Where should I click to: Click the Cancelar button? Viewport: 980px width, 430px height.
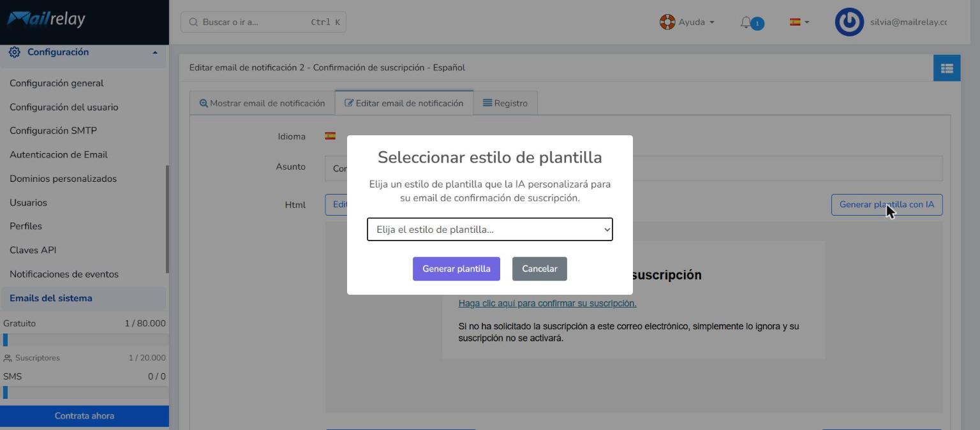coord(540,269)
